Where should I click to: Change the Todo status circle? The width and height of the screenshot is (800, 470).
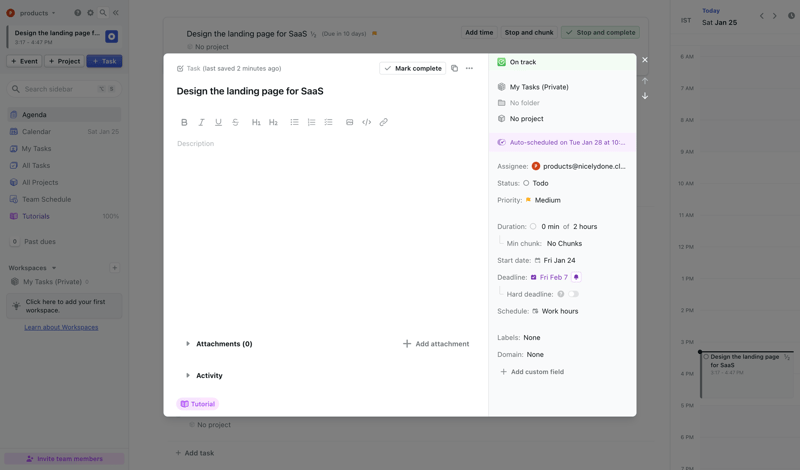526,183
